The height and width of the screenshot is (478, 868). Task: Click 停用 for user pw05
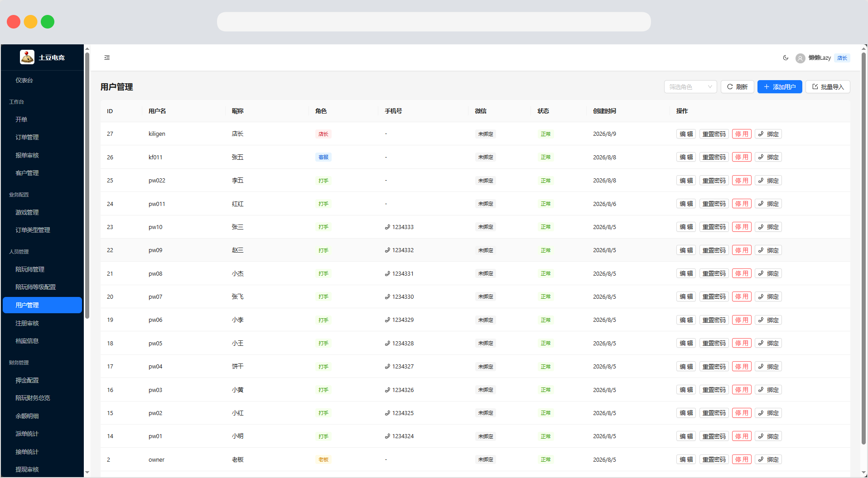(742, 343)
